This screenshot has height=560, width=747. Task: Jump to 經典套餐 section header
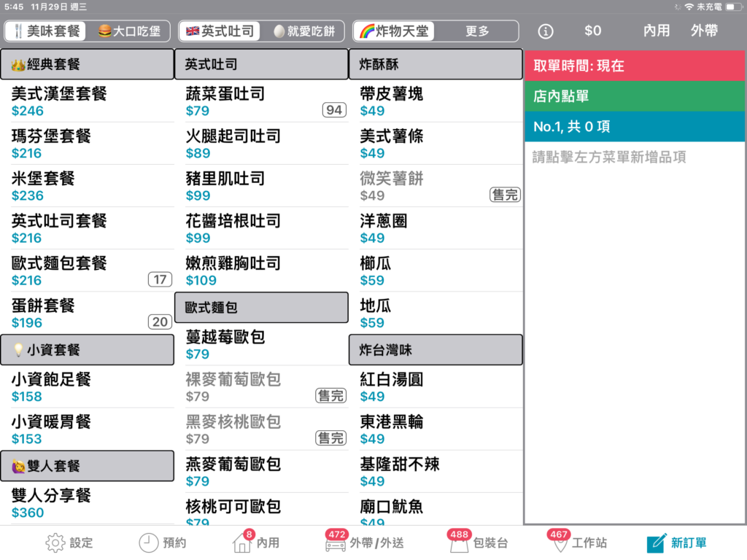88,64
